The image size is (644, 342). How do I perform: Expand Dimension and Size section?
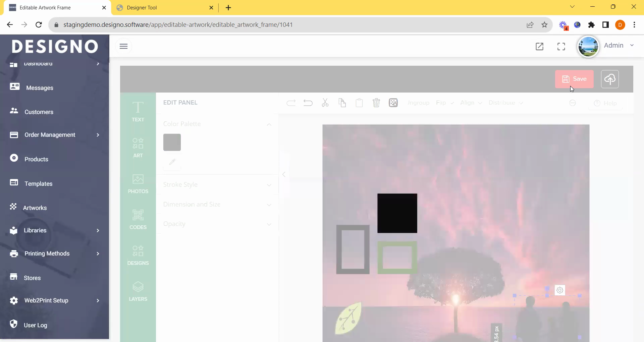pos(217,205)
